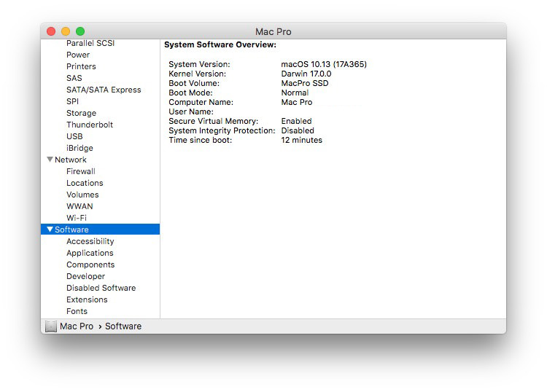Open Accessibility under Software
Viewport: 547px width, 392px height.
[90, 241]
